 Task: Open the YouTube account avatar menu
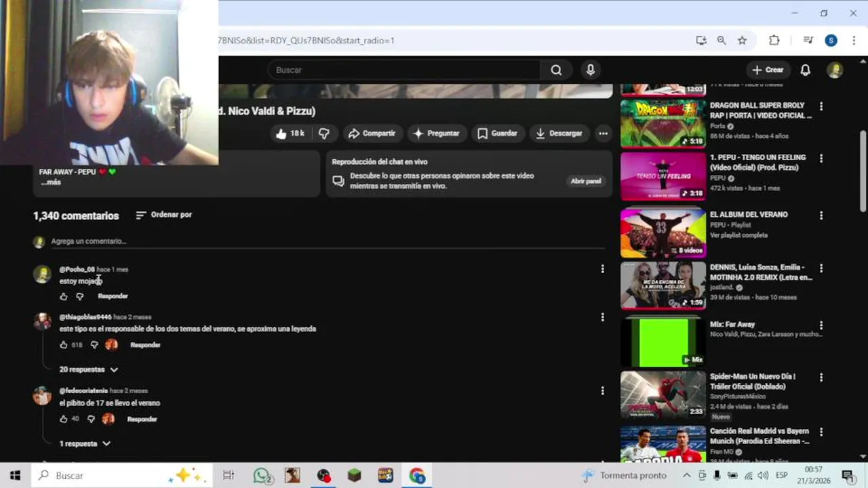pyautogui.click(x=835, y=70)
